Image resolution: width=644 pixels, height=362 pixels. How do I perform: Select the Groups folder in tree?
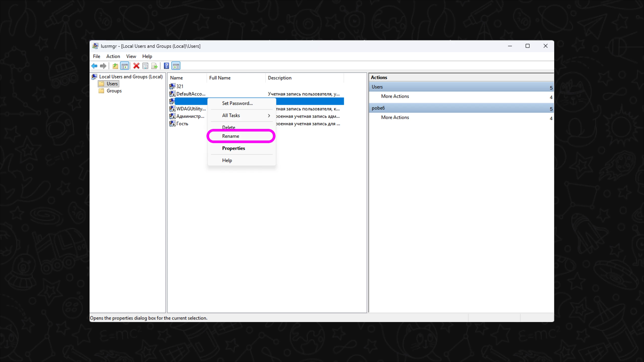(114, 91)
